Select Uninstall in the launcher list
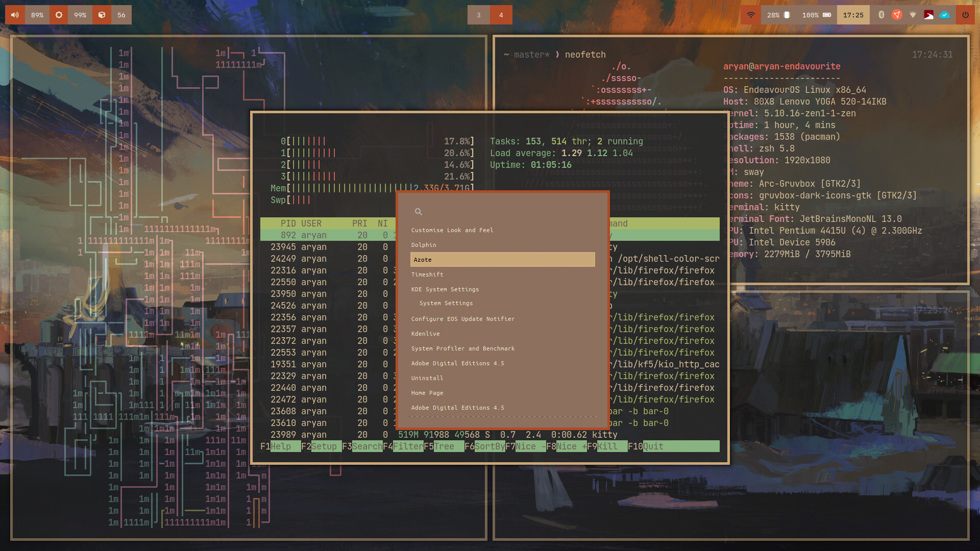This screenshot has height=551, width=980. pyautogui.click(x=503, y=378)
